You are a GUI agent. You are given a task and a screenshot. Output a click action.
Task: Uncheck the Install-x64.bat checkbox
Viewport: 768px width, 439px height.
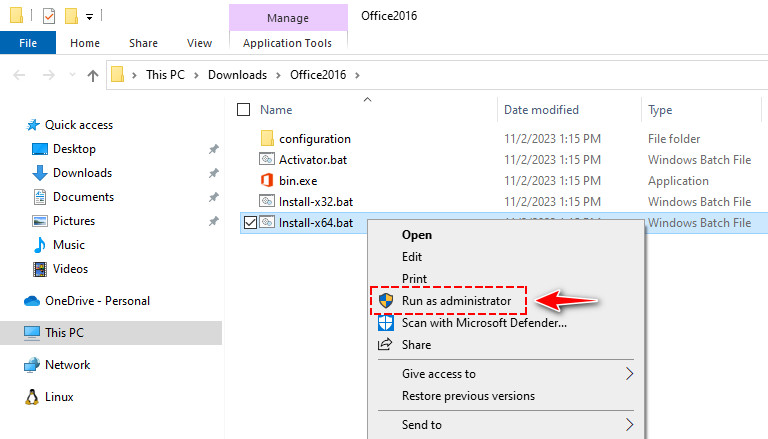250,222
